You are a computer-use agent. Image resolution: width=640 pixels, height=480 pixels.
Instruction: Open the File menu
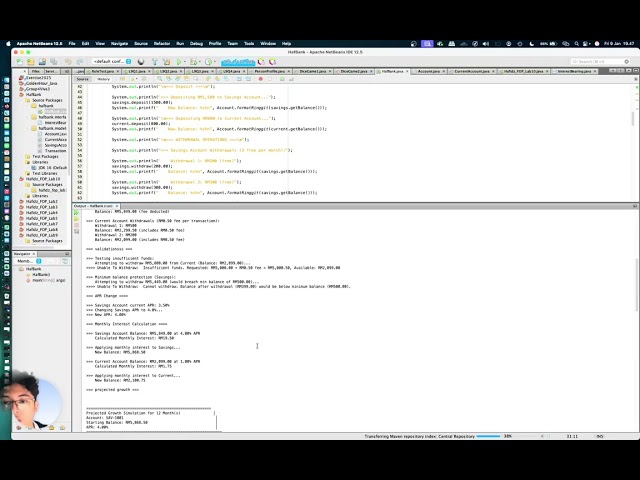pyautogui.click(x=72, y=44)
